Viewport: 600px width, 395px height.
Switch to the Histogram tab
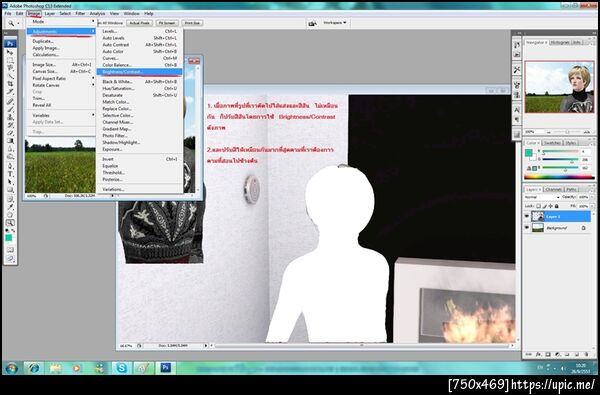click(560, 42)
